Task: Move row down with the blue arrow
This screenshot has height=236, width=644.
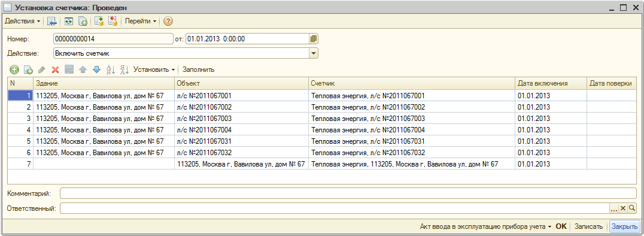Action: pos(96,69)
